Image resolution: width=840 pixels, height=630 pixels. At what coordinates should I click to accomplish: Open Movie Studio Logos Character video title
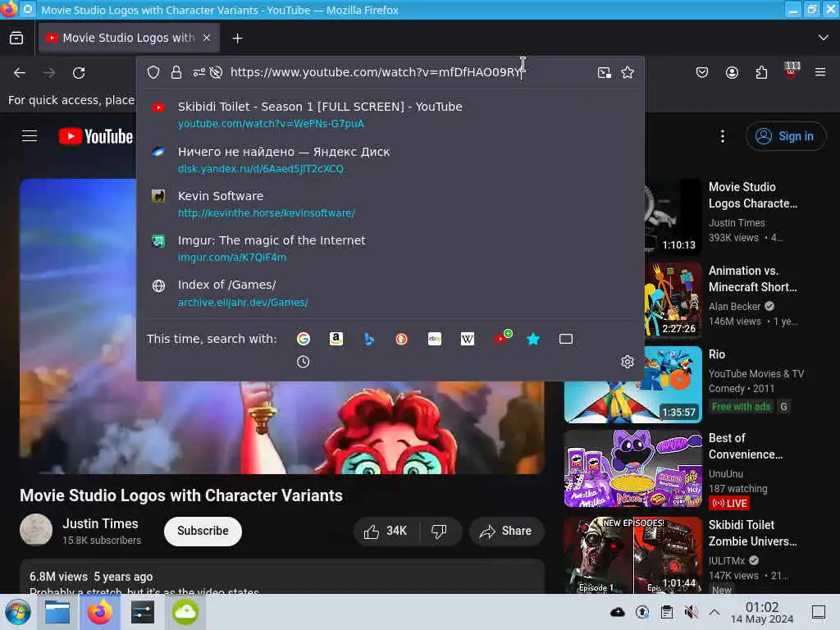753,195
